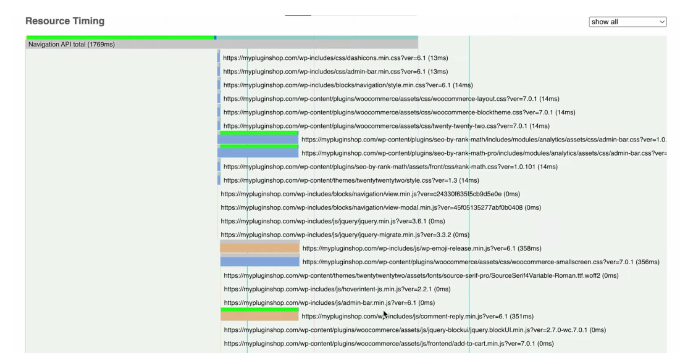Open the "show all" filter dropdown
693x361 pixels.
(627, 22)
